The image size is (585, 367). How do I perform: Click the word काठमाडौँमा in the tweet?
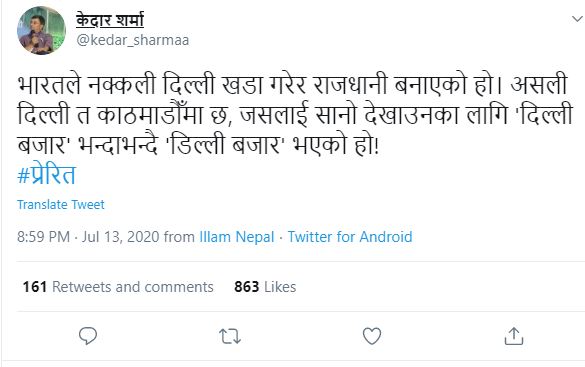click(x=150, y=114)
